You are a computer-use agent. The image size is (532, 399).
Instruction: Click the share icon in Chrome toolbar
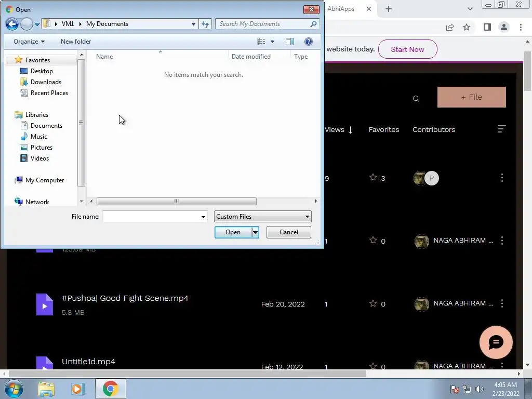pos(450,27)
